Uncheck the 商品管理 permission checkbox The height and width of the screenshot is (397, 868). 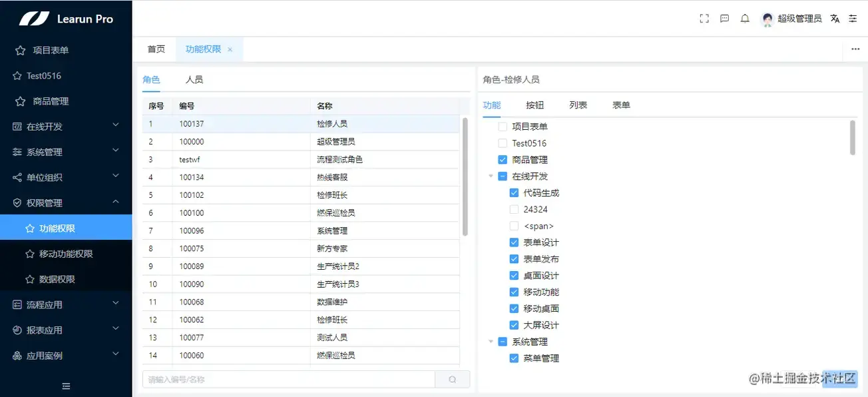[502, 159]
